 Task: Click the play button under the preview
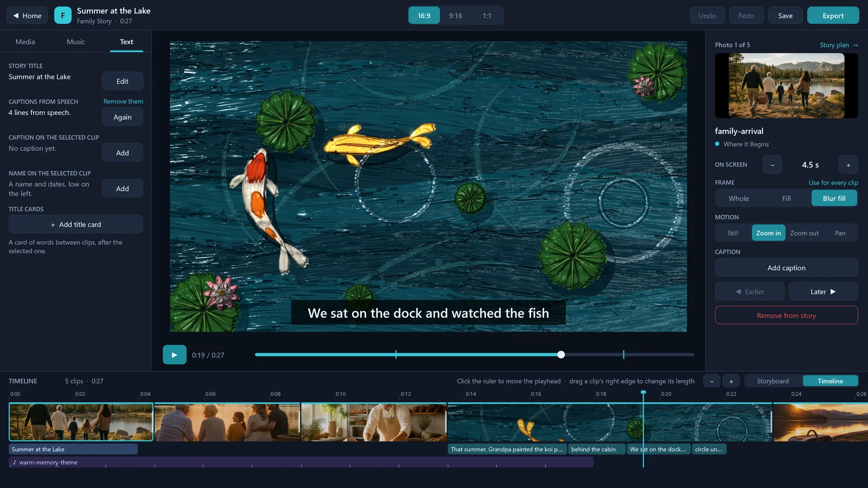tap(174, 355)
